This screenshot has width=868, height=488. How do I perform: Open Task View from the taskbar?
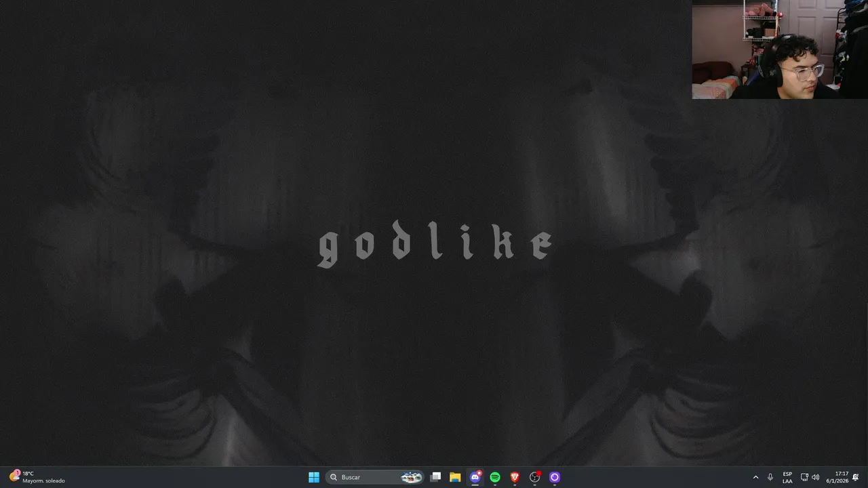coord(436,477)
